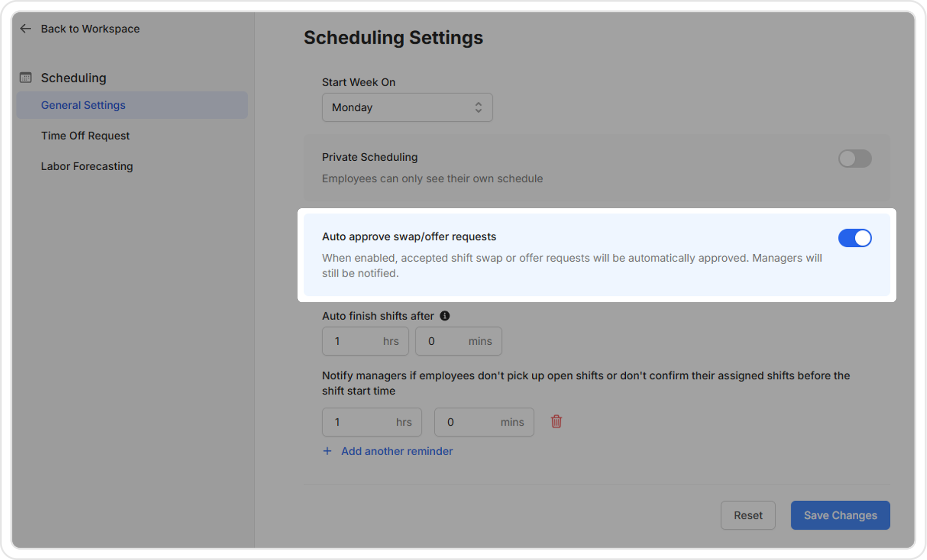This screenshot has height=560, width=927.
Task: Disable auto approve swap/offer requests toggle
Action: 854,238
